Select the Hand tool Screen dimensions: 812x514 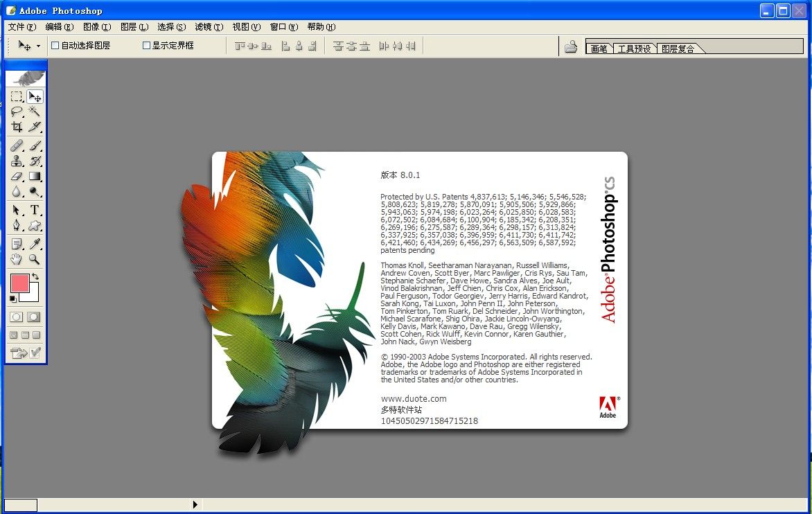pyautogui.click(x=17, y=259)
